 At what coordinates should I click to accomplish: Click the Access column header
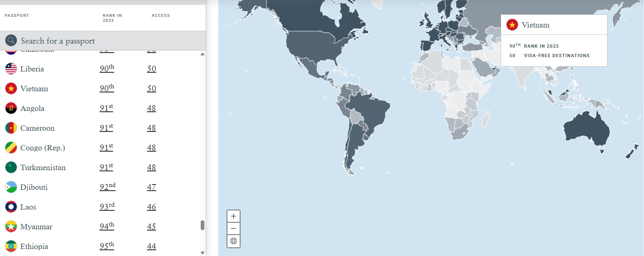tap(160, 16)
